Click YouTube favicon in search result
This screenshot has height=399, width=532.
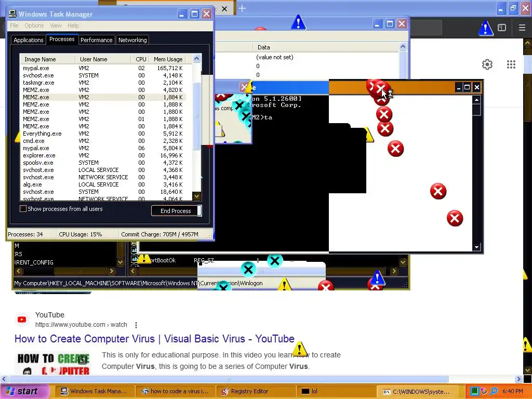[22, 320]
